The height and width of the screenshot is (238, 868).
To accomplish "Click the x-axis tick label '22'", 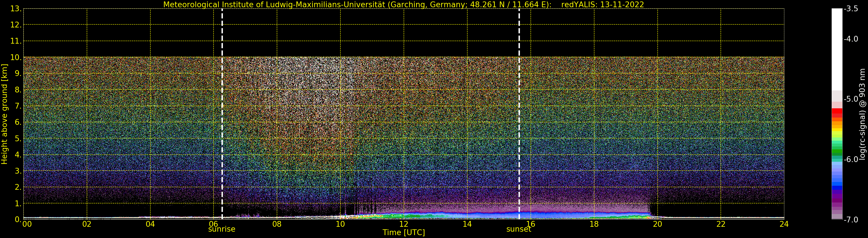I will (721, 224).
